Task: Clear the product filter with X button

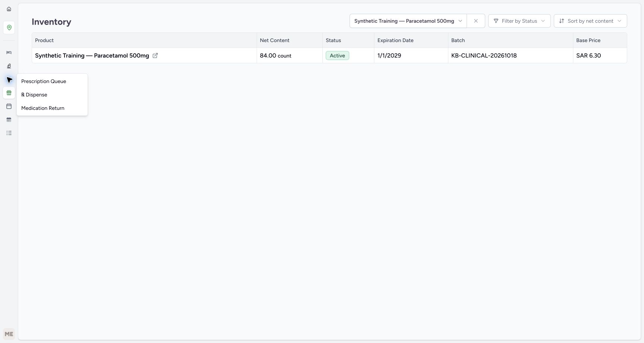Action: pyautogui.click(x=476, y=21)
